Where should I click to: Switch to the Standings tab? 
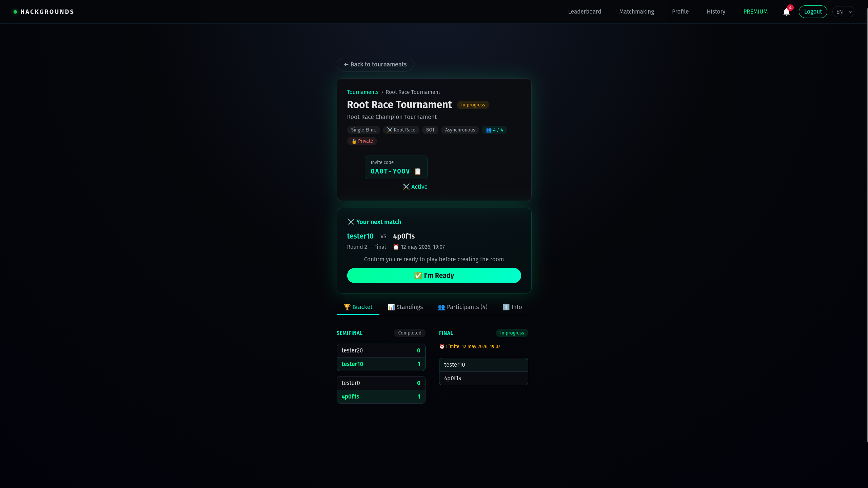405,307
